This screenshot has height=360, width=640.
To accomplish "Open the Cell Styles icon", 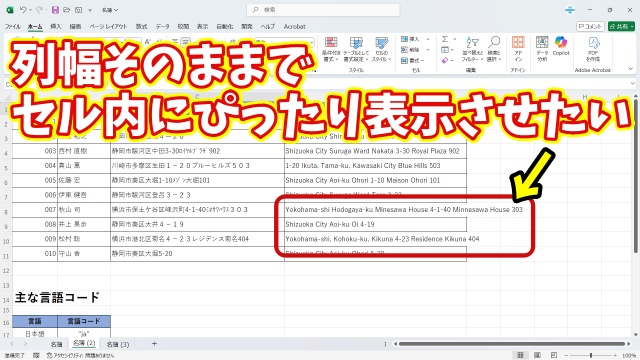I will pyautogui.click(x=382, y=42).
